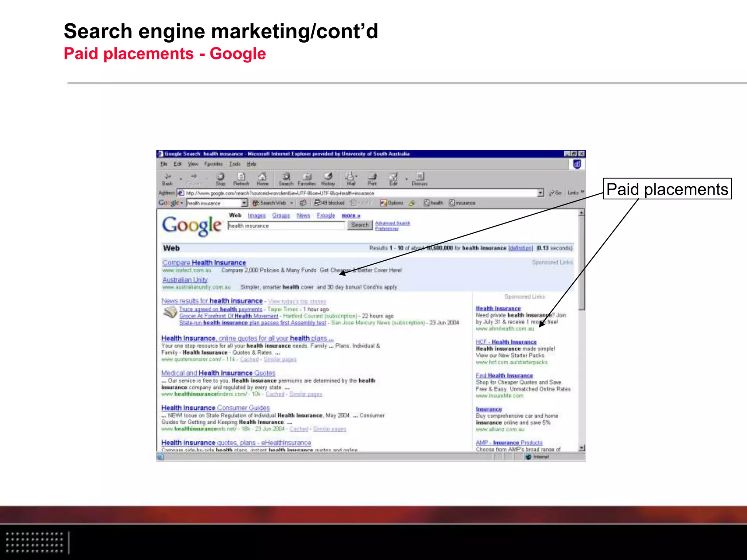
Task: Open the Advanced Search link
Action: click(x=392, y=223)
